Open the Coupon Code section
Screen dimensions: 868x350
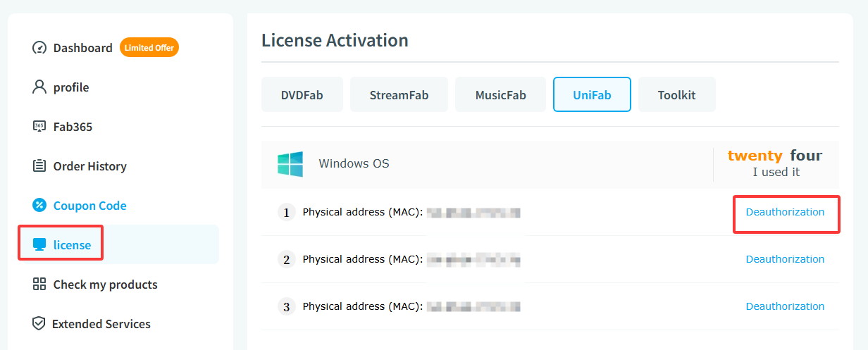click(x=90, y=206)
